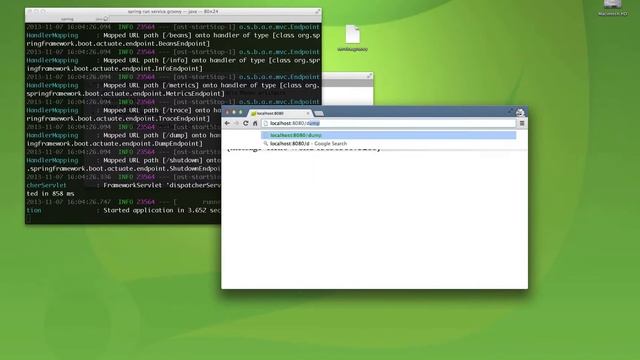
Task: Click the "[/beans]" URL path in the terminal
Action: coord(177,36)
